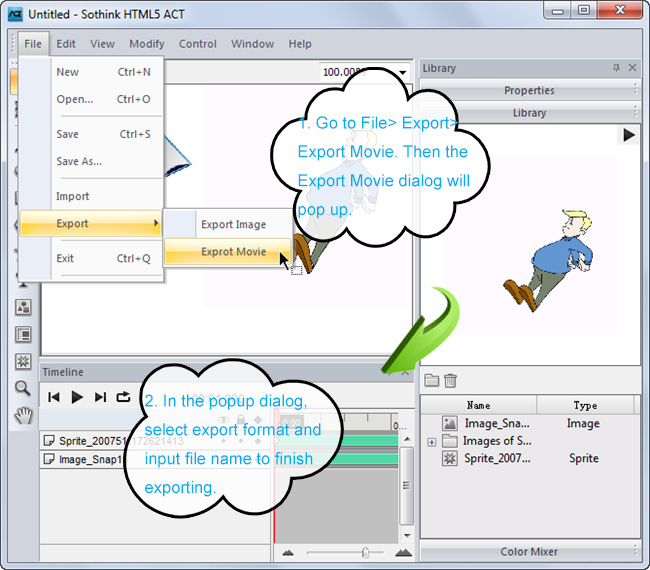
Task: Select the image shapes tool icon
Action: 23,307
